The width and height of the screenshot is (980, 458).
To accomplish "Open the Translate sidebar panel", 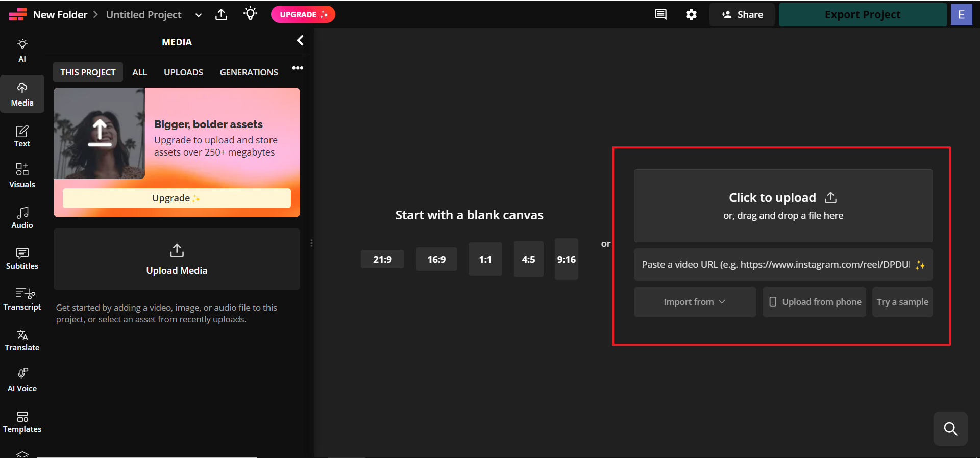I will [x=22, y=340].
